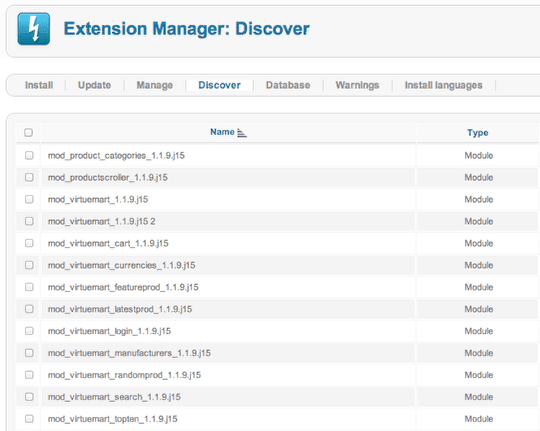
Task: Click the mod_virtuemart_1.1.9.j15 name text
Action: (98, 199)
